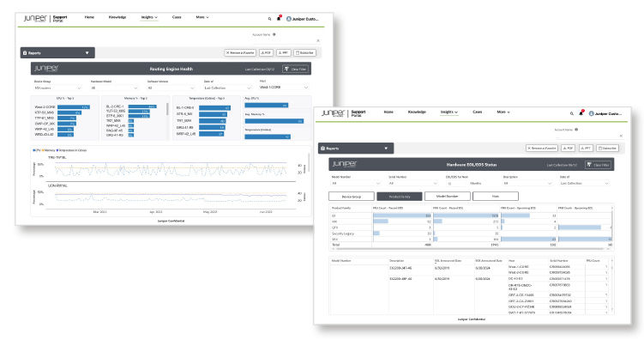Expand Reports dropdown in Routing Engine Health window
The width and height of the screenshot is (644, 340).
87,53
